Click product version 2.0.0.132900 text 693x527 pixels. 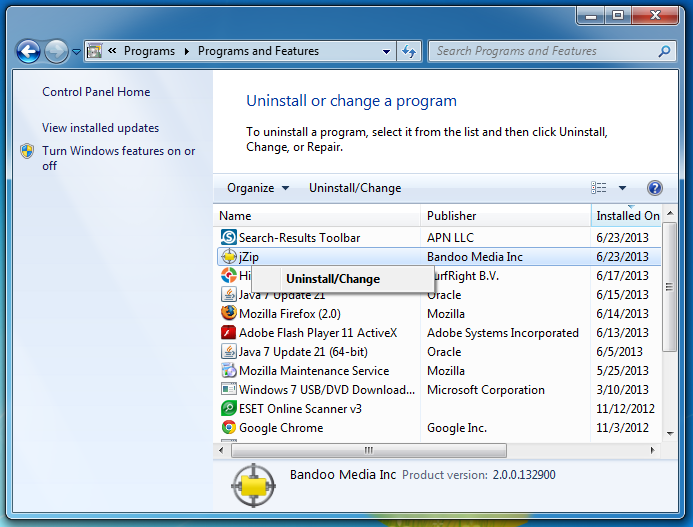[524, 475]
